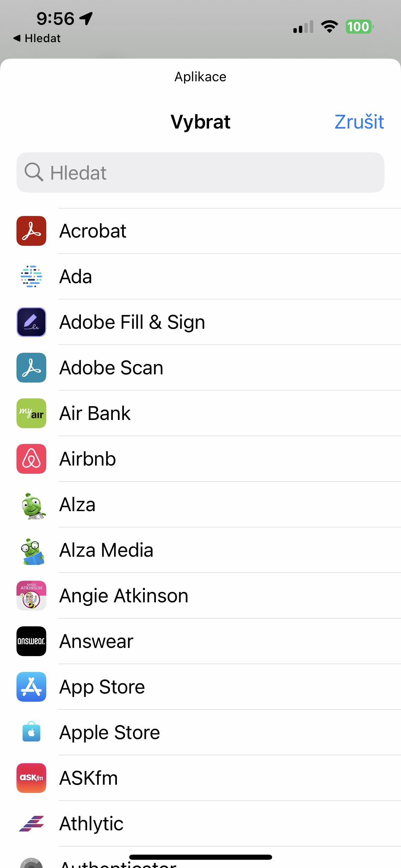The image size is (401, 868).
Task: Go back to Hledat
Action: pyautogui.click(x=37, y=38)
